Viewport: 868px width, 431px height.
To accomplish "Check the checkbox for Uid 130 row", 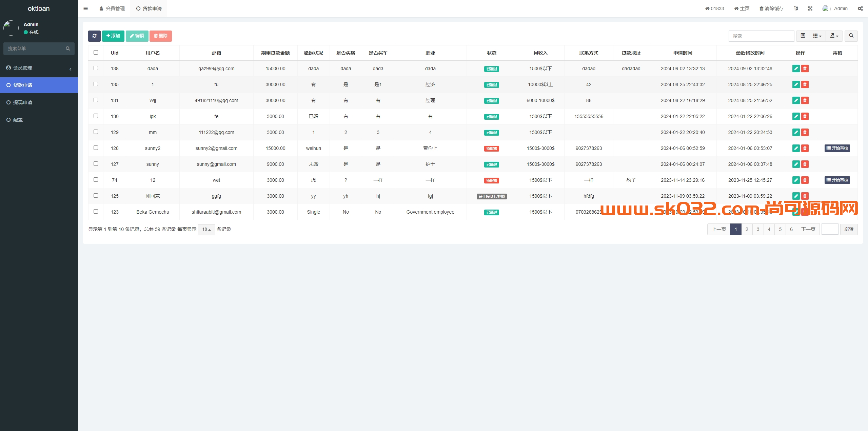I will (x=96, y=116).
